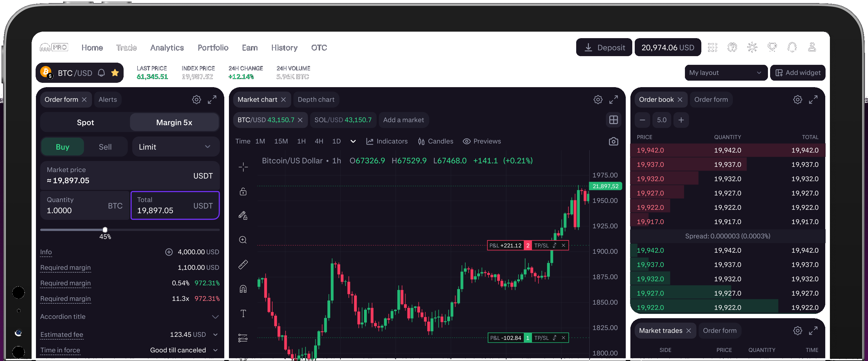Expand the Accordion title section

(x=129, y=316)
